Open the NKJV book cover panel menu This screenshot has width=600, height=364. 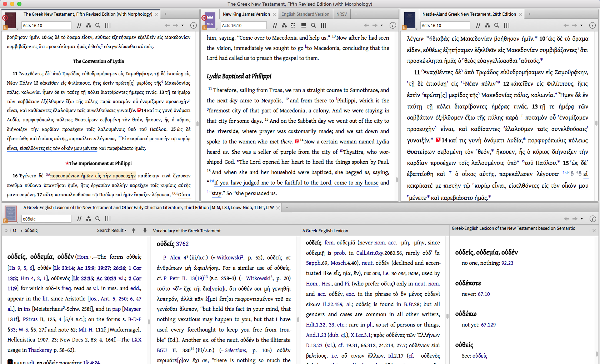pyautogui.click(x=209, y=21)
